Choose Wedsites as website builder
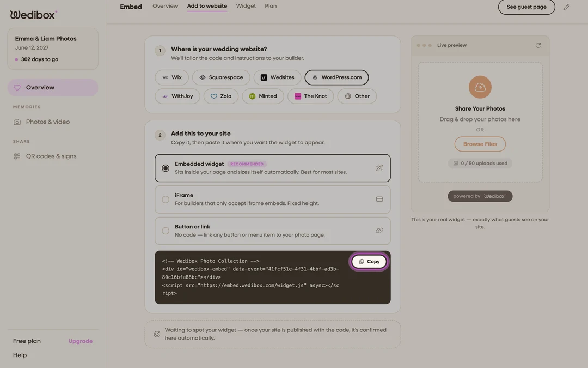 click(x=277, y=77)
